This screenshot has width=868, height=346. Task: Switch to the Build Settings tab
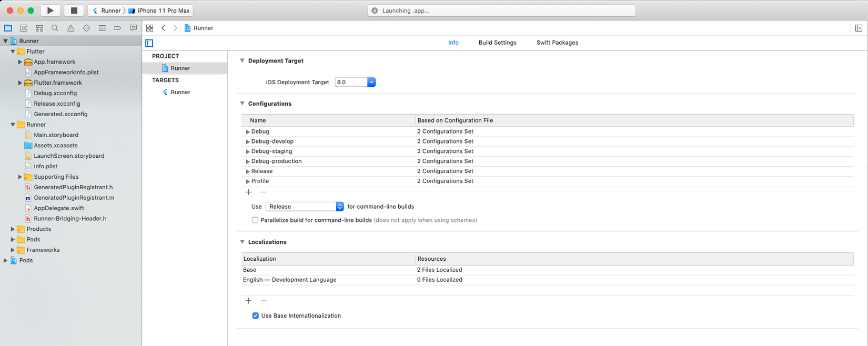pyautogui.click(x=497, y=43)
